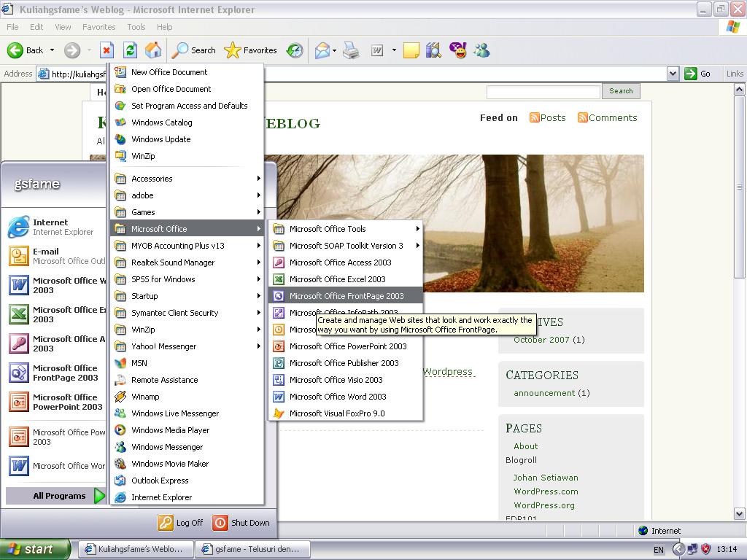Click the Windows Messenger toolbar icon
This screenshot has width=747, height=560.
tap(481, 50)
